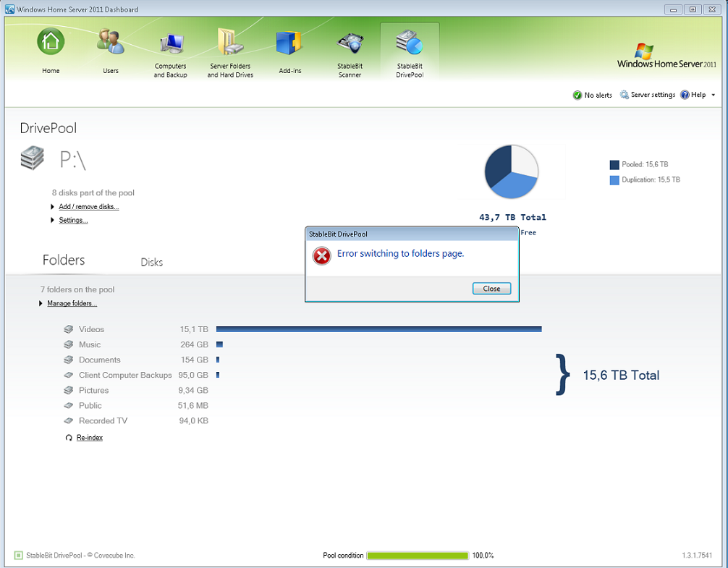Image resolution: width=728 pixels, height=568 pixels.
Task: Click the Videos folder icon
Action: (68, 329)
